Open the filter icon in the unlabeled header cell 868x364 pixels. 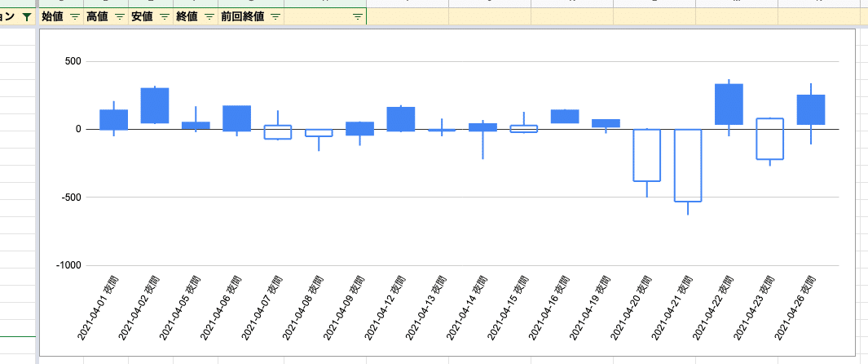point(358,17)
